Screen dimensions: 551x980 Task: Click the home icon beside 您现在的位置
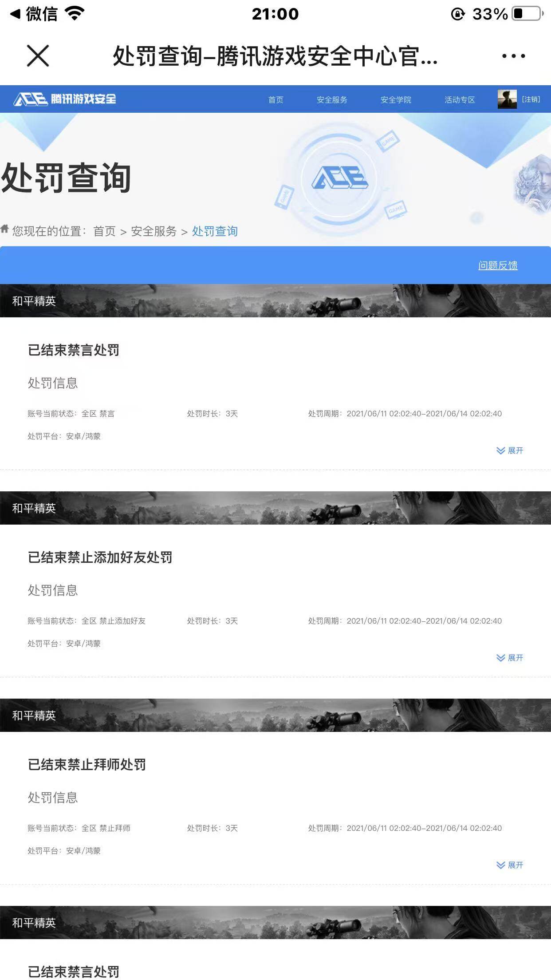(4, 229)
